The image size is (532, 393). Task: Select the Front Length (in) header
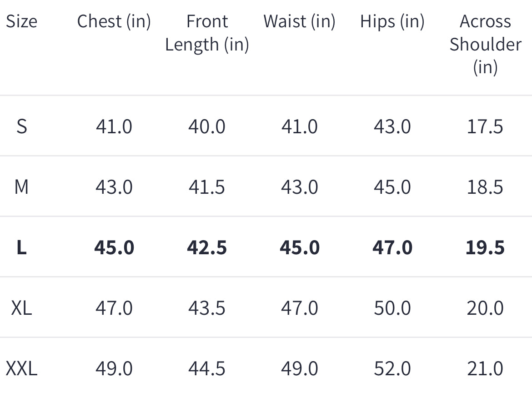pos(207,33)
